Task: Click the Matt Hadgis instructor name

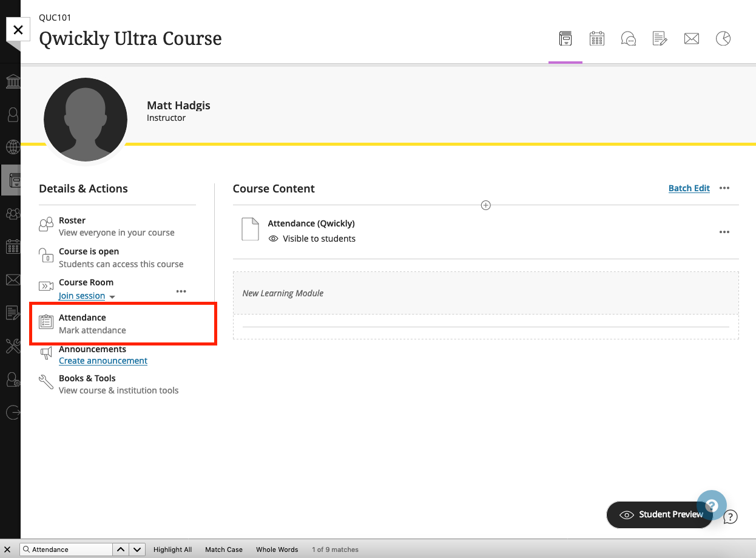Action: tap(178, 105)
